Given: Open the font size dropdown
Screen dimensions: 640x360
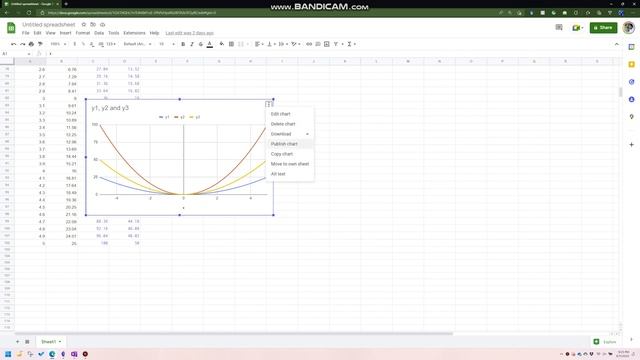Looking at the screenshot, I should click(167, 44).
